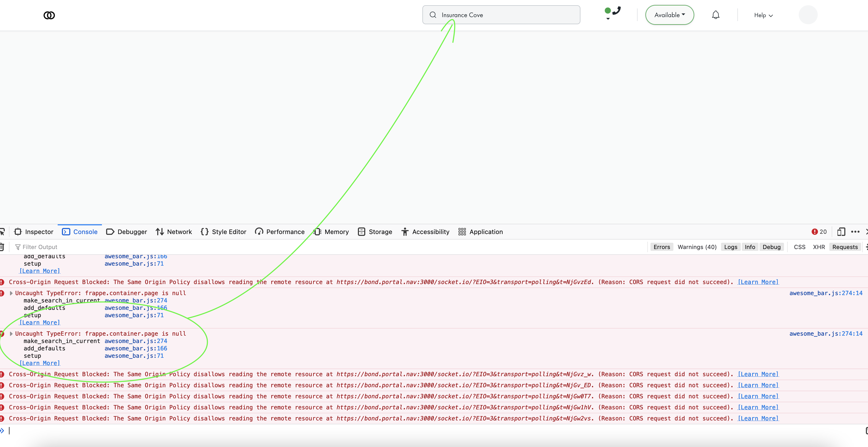This screenshot has height=447, width=868.
Task: Open the notifications bell
Action: [716, 15]
